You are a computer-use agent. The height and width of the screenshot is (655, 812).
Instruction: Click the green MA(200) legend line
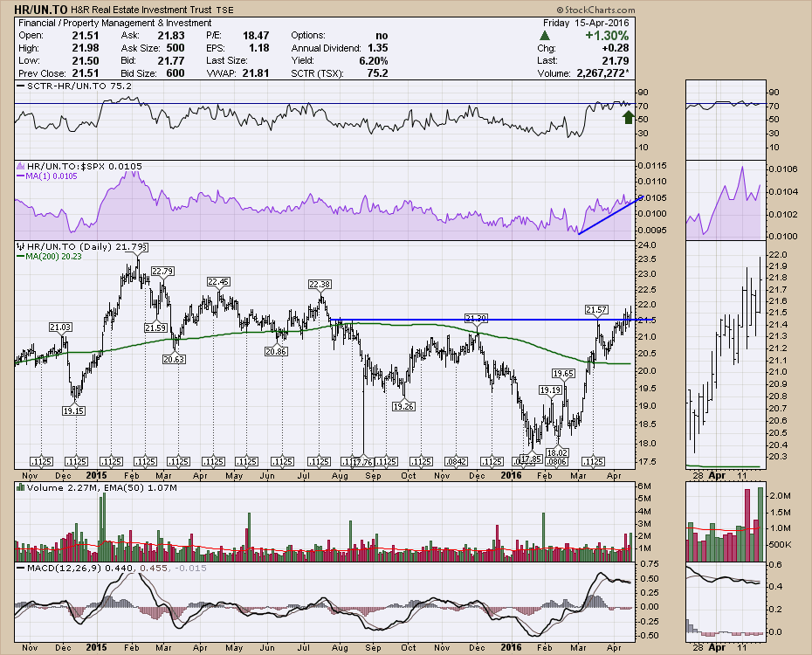(19, 255)
